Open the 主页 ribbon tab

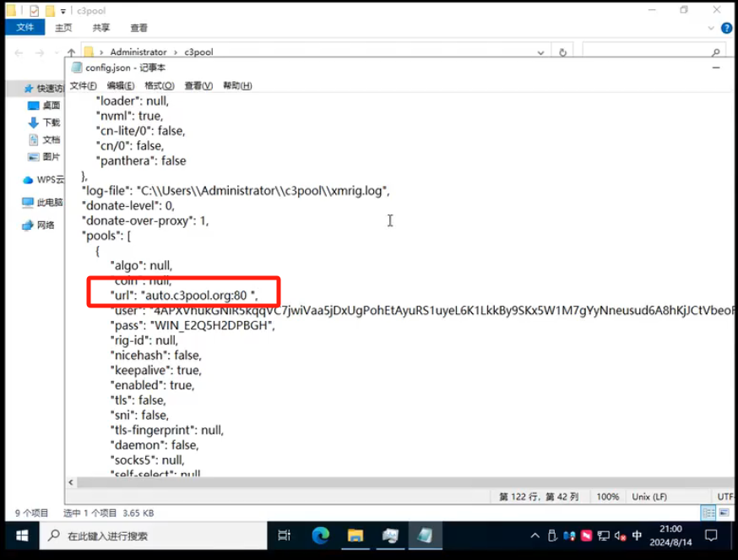[63, 28]
